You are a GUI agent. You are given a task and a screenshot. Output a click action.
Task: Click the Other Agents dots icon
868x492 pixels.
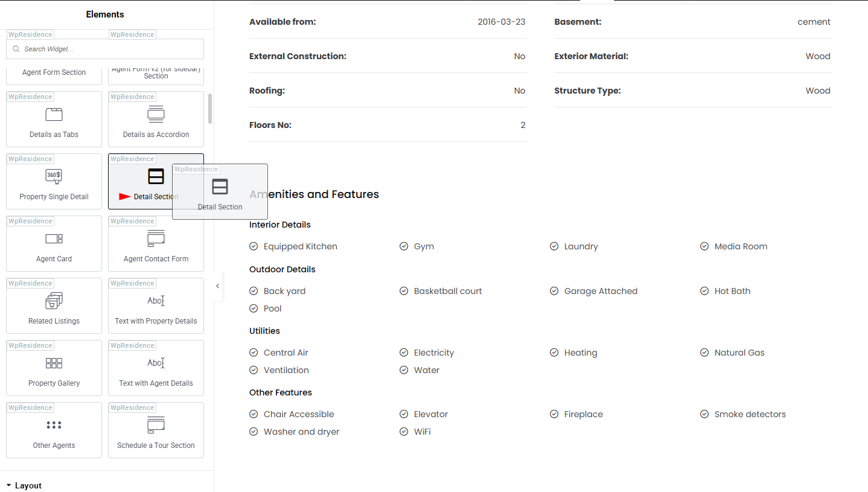tap(54, 425)
